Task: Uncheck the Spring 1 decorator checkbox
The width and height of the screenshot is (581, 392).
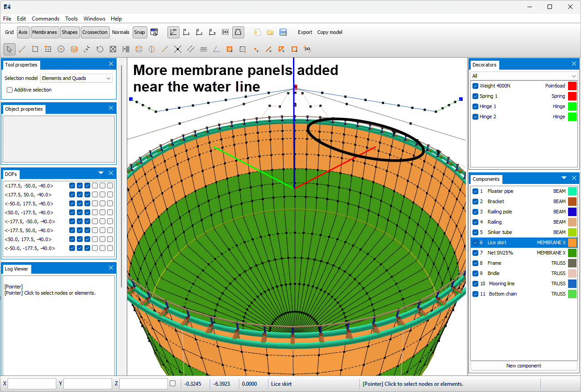Action: coord(476,96)
